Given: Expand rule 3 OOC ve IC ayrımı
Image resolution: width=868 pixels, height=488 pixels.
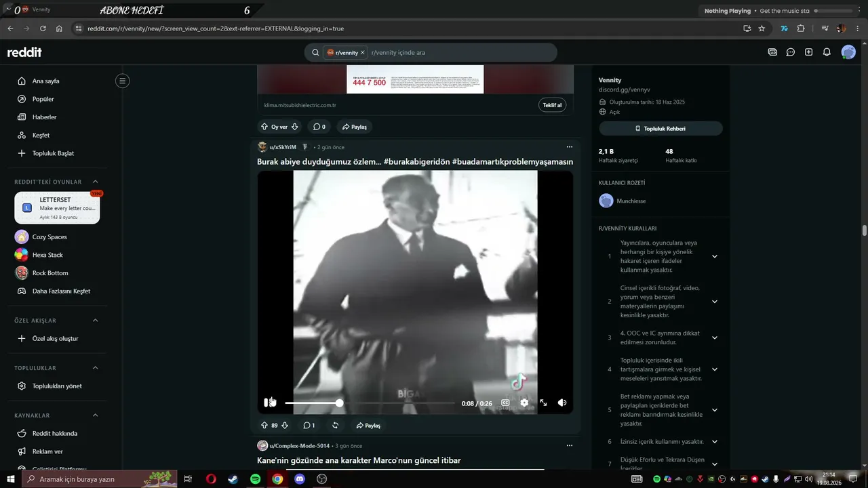Looking at the screenshot, I should pyautogui.click(x=715, y=338).
